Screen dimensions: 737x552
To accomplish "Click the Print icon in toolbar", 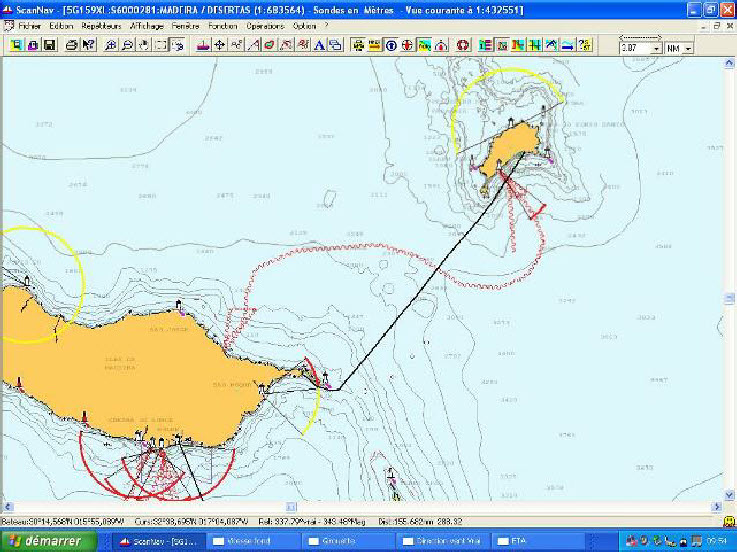I will [x=72, y=45].
